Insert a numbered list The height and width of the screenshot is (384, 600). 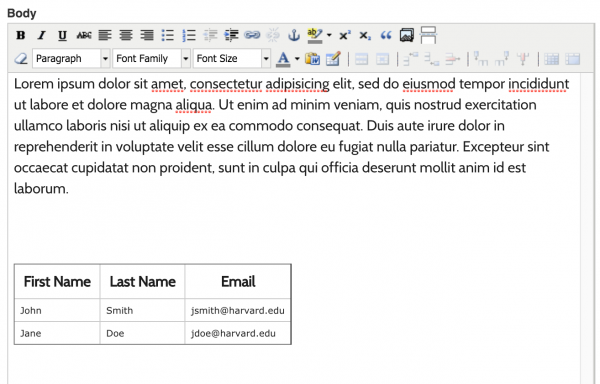point(189,35)
